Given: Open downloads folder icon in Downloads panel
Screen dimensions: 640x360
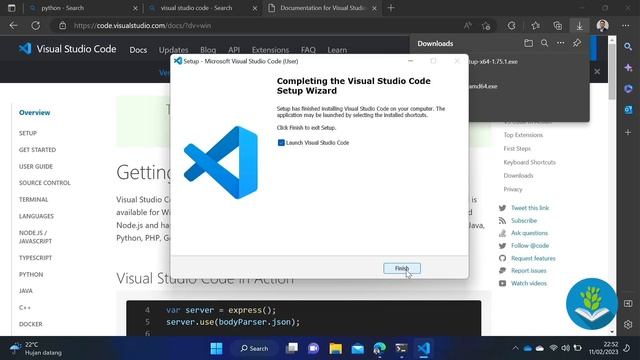Looking at the screenshot, I should coord(529,43).
